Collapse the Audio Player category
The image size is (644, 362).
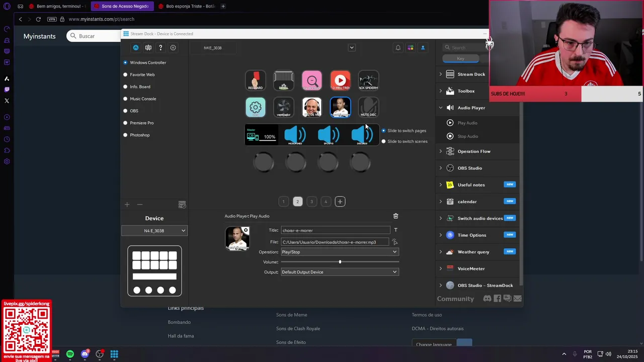tap(441, 108)
